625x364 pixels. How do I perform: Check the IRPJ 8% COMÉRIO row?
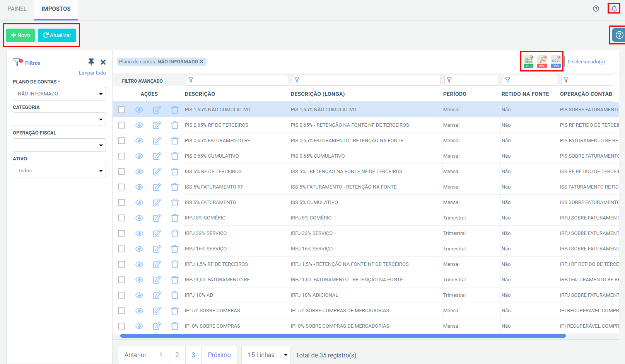pos(121,218)
